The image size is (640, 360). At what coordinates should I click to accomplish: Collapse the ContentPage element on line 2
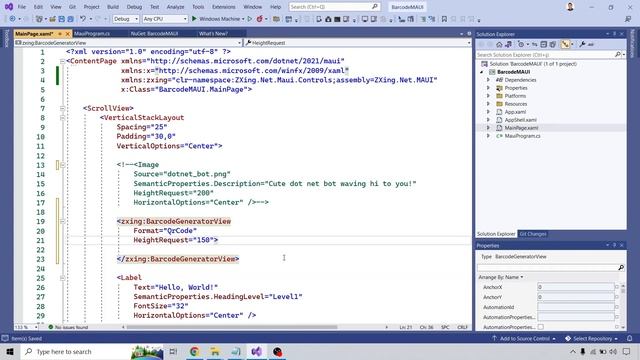tap(62, 61)
